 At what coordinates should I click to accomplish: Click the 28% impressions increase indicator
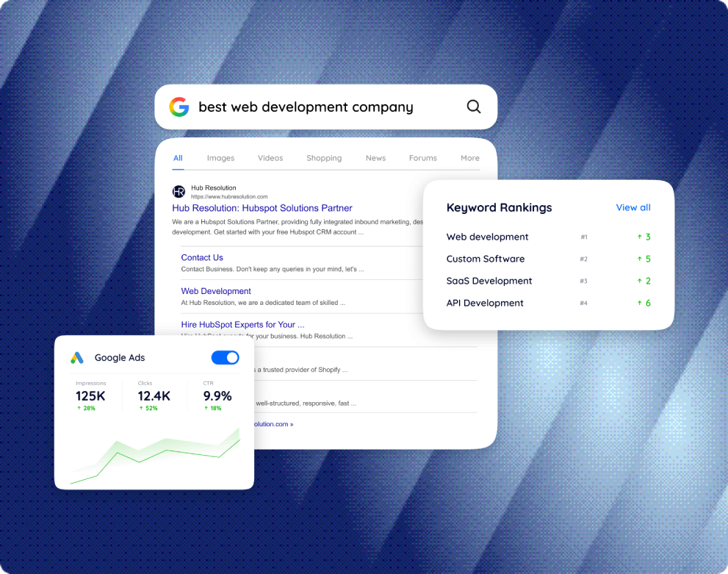click(87, 408)
